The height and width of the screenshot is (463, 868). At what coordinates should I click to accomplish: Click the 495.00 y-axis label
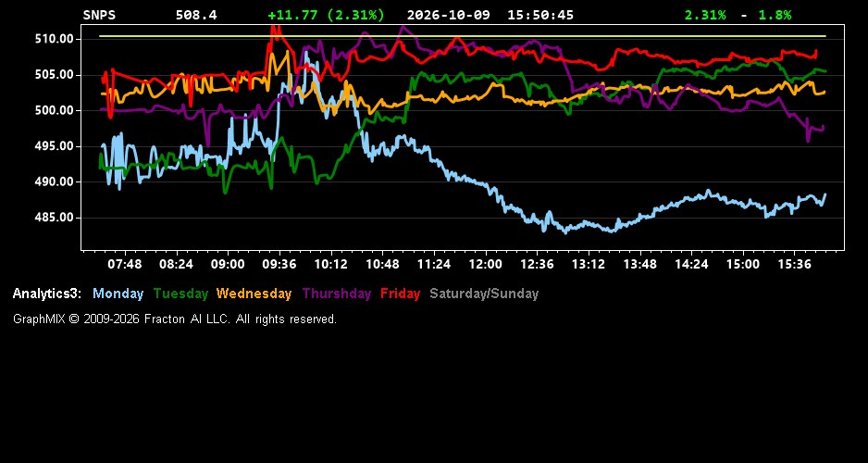(54, 146)
